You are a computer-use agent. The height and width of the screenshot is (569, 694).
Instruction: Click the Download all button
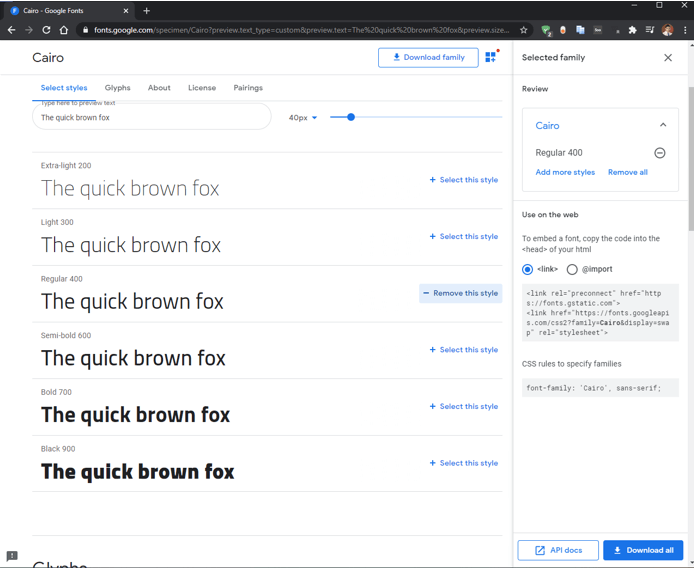click(x=643, y=550)
